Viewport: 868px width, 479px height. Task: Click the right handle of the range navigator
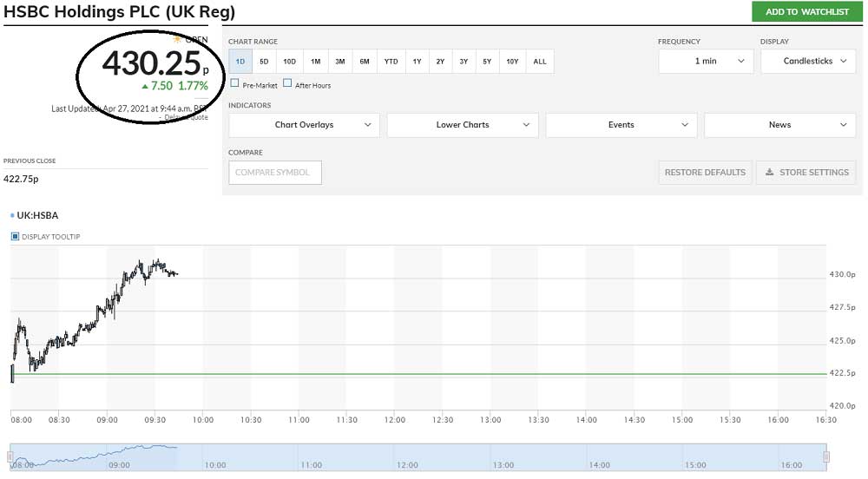[x=826, y=457]
